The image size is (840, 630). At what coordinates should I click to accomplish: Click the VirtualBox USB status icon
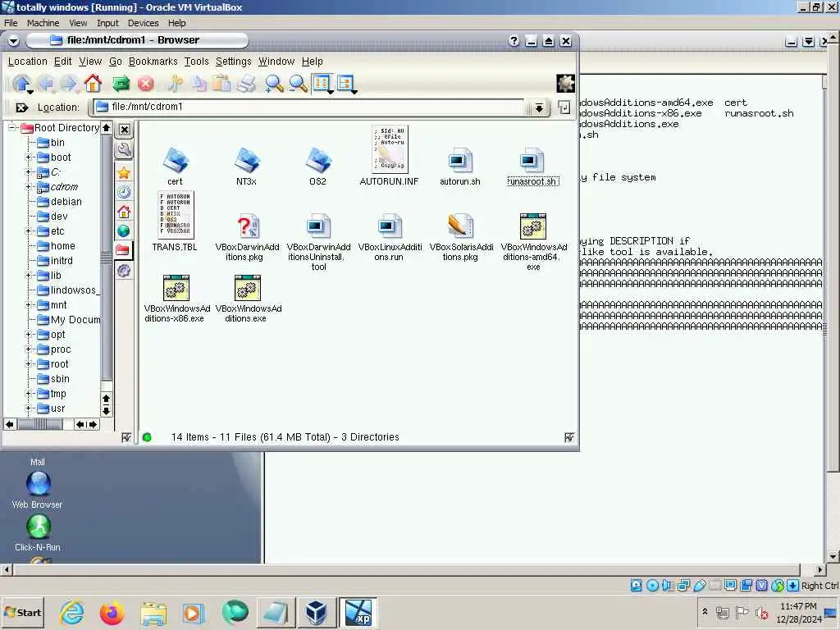coord(700,586)
